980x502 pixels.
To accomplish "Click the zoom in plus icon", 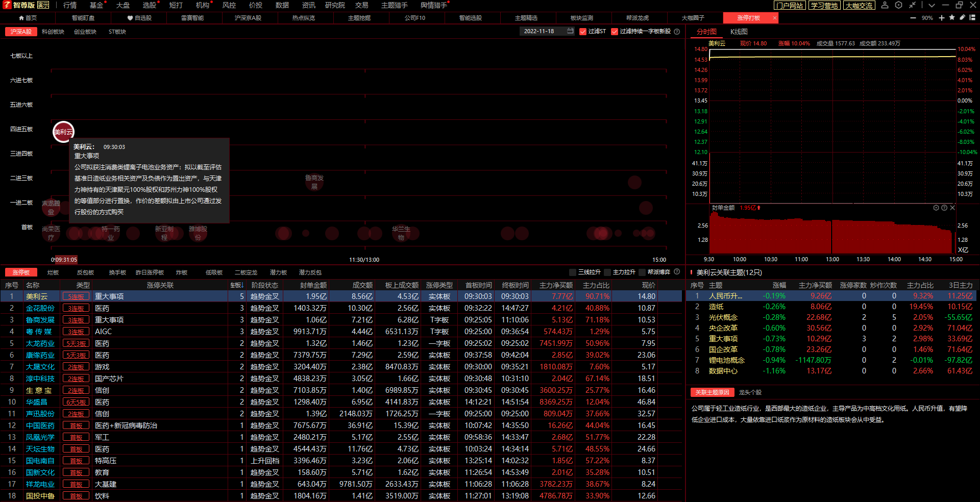I will pos(942,18).
